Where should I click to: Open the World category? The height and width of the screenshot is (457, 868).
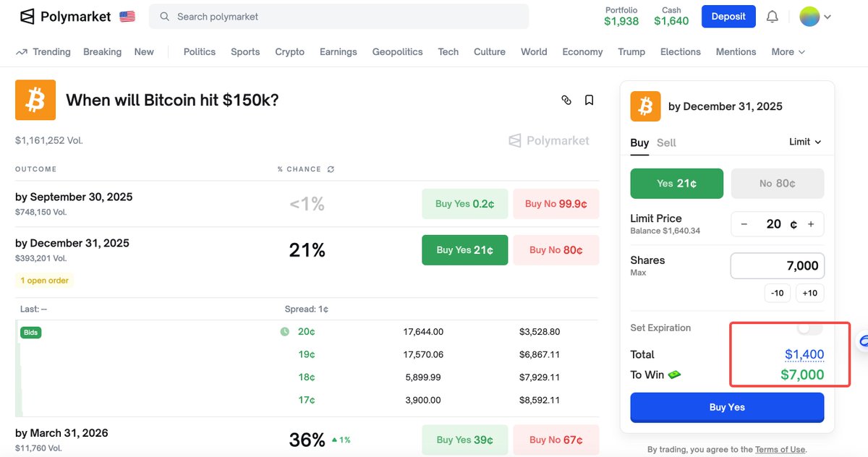[x=534, y=52]
